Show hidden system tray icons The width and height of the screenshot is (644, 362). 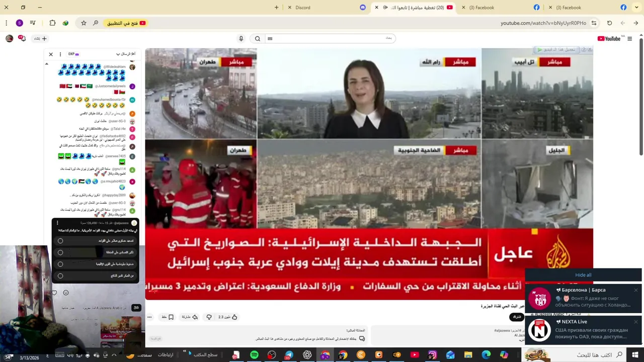tap(114, 355)
